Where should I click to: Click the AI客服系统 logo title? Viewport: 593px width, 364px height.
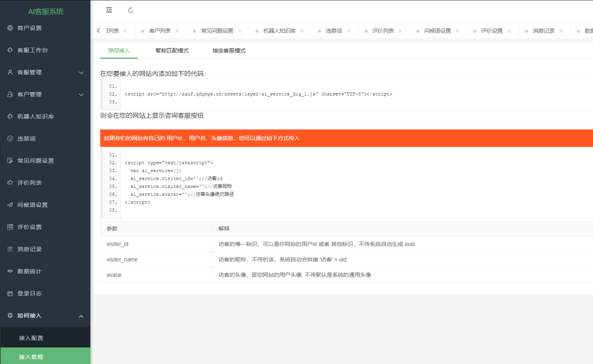point(46,11)
